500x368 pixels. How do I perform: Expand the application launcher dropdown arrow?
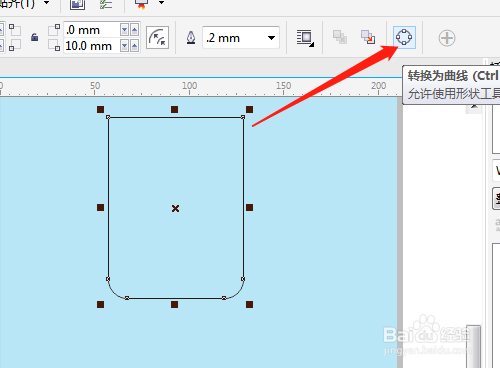click(x=161, y=3)
